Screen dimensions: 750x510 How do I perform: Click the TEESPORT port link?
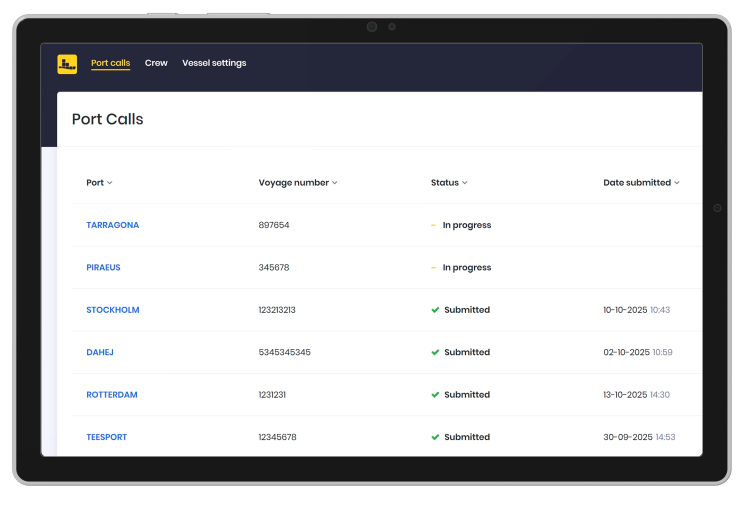point(107,437)
